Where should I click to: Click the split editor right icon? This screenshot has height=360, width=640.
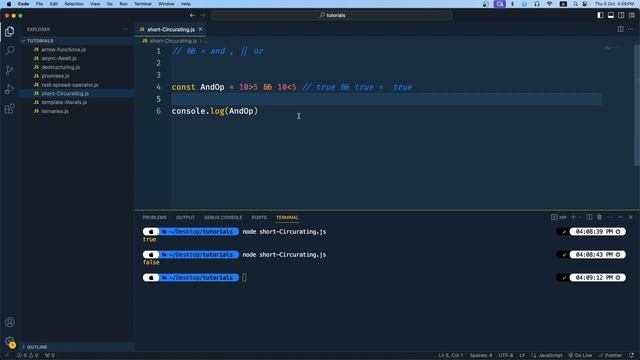click(x=620, y=29)
